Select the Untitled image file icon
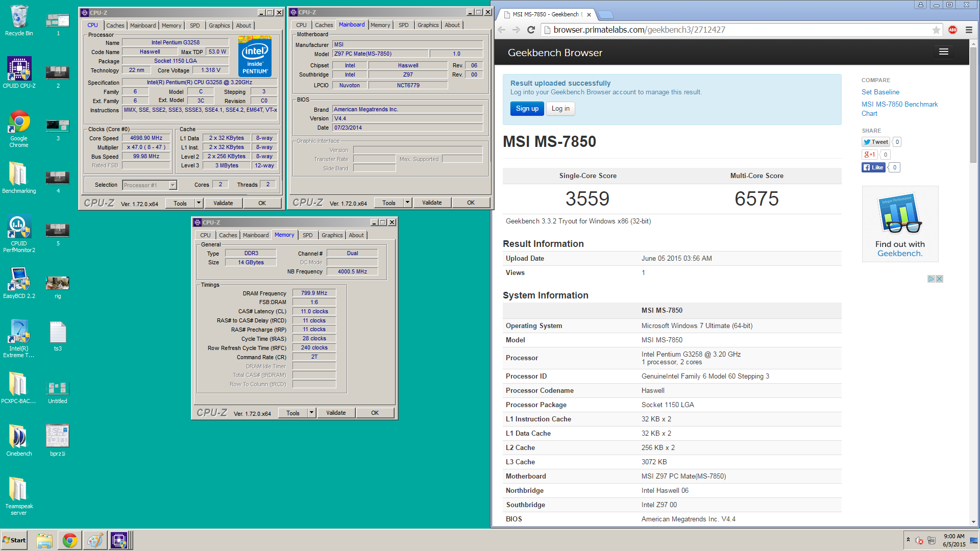This screenshot has width=980, height=551. coord(58,391)
